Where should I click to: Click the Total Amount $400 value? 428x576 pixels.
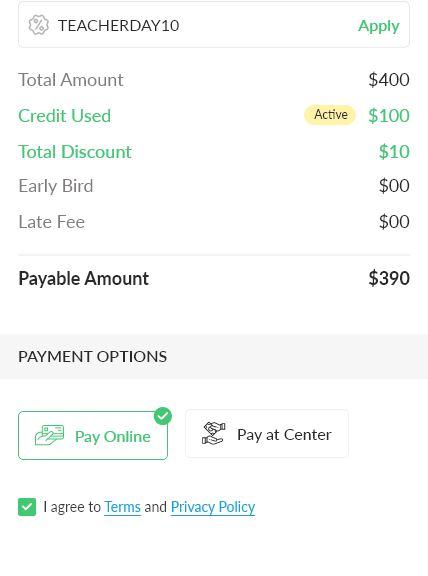(x=389, y=80)
